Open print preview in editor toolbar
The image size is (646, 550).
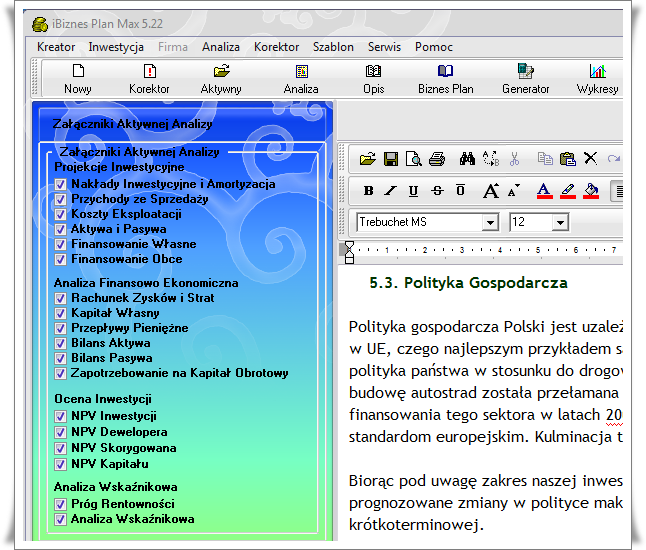click(413, 159)
